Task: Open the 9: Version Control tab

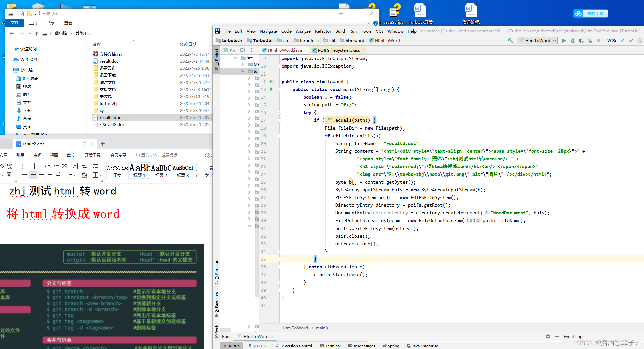Action: click(x=293, y=346)
